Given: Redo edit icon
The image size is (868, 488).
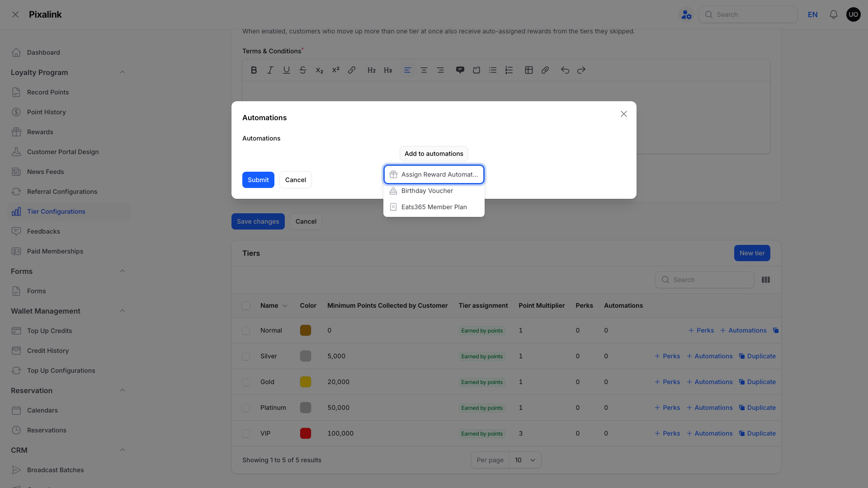Looking at the screenshot, I should (x=581, y=70).
